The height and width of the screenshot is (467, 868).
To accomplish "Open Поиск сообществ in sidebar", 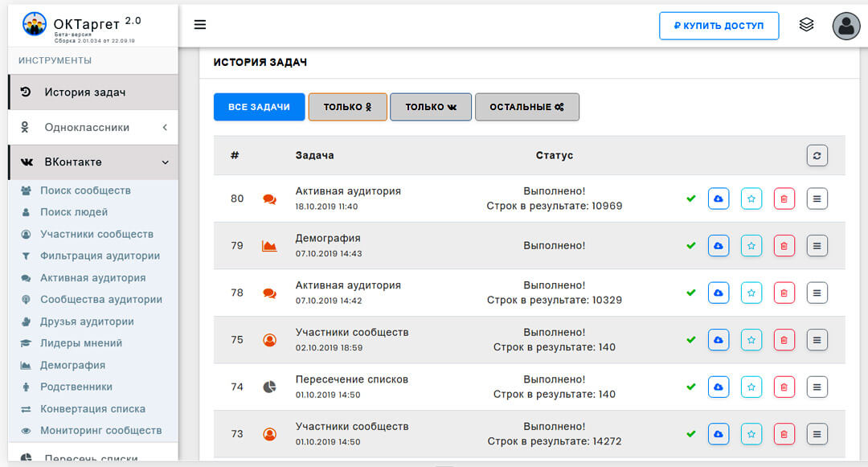I will point(85,190).
